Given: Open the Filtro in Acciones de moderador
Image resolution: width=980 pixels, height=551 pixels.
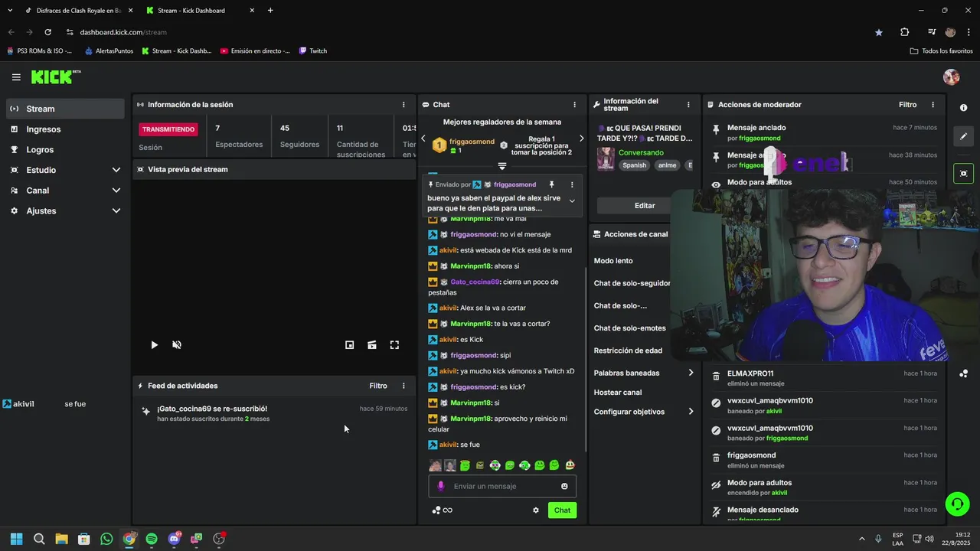Looking at the screenshot, I should click(907, 105).
